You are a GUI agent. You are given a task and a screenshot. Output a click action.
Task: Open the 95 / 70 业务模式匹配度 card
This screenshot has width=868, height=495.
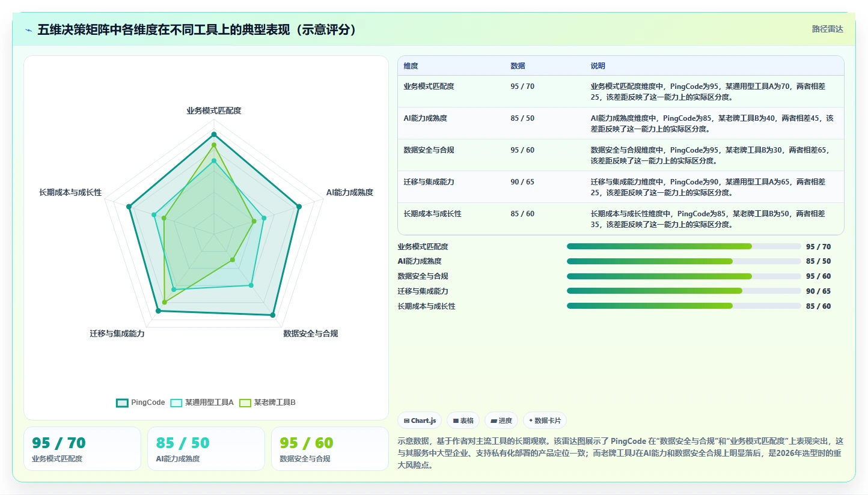pos(82,449)
